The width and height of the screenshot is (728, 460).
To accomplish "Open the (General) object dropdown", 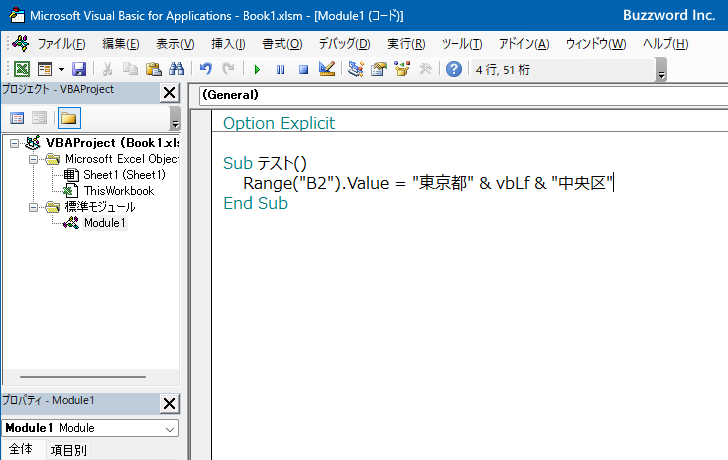I will pyautogui.click(x=463, y=95).
